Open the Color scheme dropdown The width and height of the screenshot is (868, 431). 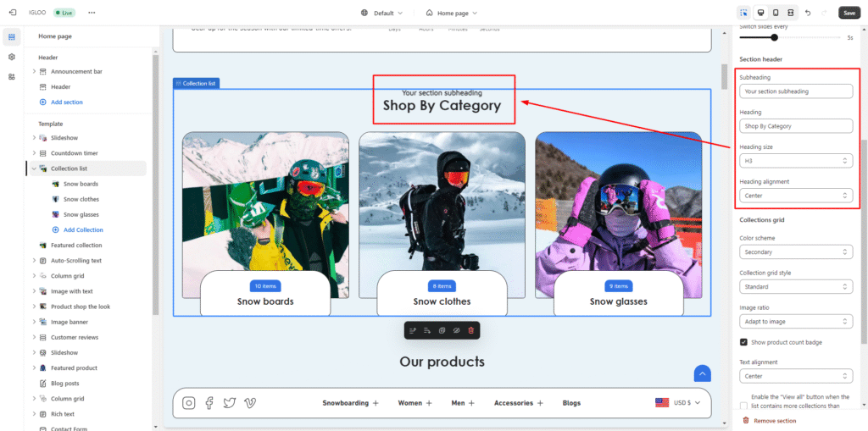[795, 252]
